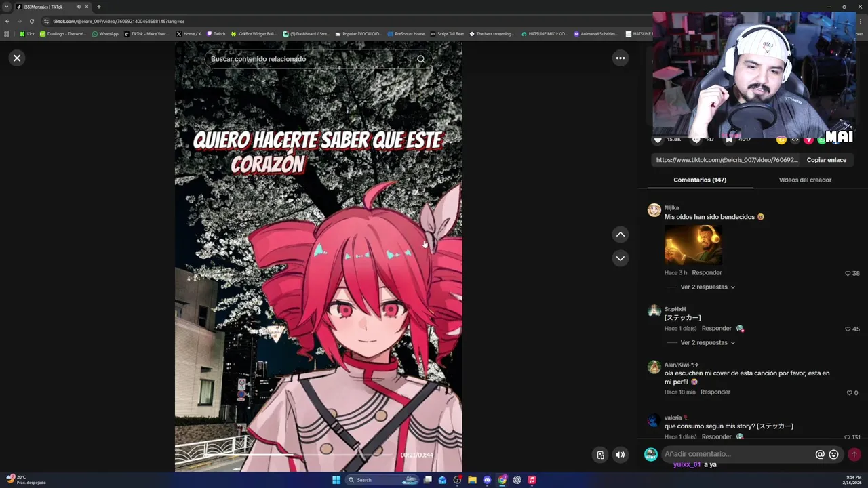Click the comment count bubble icon
Screen dimensions: 868x488
pyautogui.click(x=696, y=140)
